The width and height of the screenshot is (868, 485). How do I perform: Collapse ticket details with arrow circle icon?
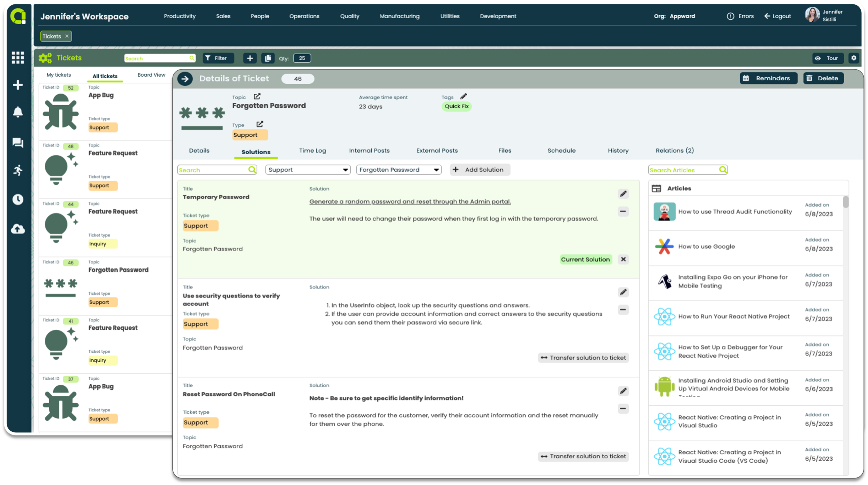click(x=185, y=79)
